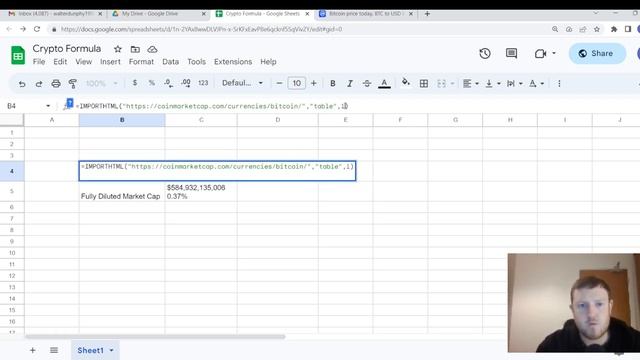The width and height of the screenshot is (640, 360).
Task: Open the Borders tool
Action: pos(424,84)
